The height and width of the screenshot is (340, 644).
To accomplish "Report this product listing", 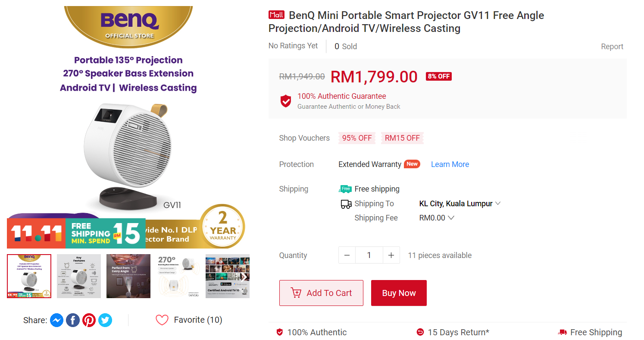I will tap(612, 46).
